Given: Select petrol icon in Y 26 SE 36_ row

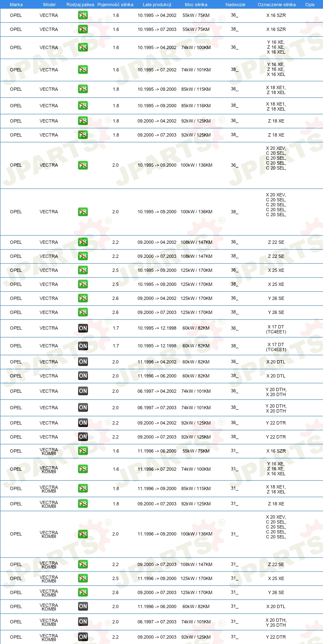Looking at the screenshot, I should pyautogui.click(x=83, y=298).
